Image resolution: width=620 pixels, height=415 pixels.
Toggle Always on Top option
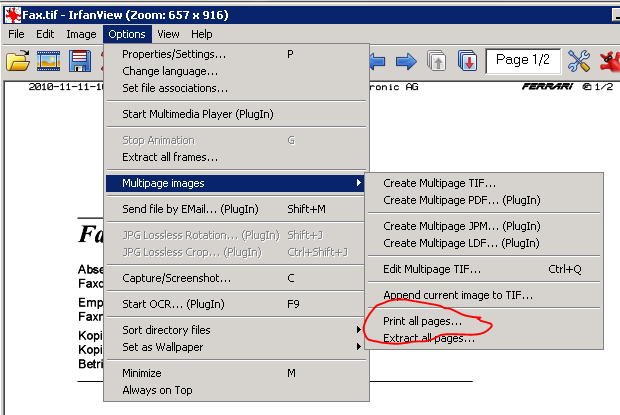click(x=157, y=390)
